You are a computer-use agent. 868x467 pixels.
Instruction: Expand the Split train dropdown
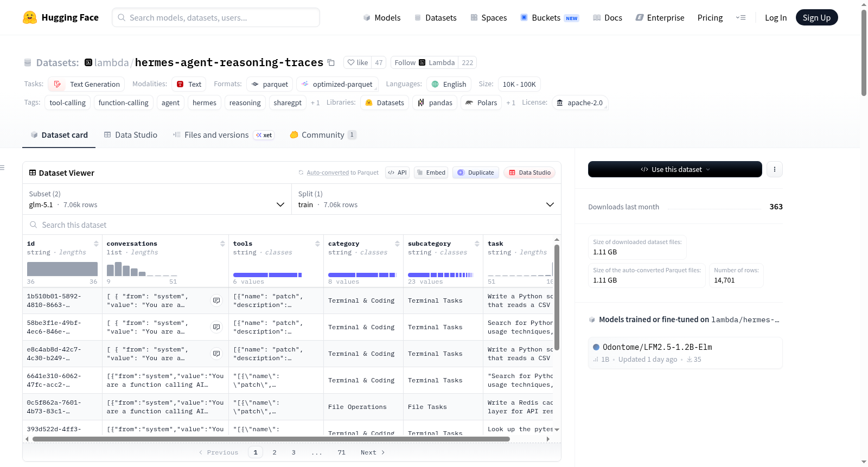pyautogui.click(x=426, y=199)
